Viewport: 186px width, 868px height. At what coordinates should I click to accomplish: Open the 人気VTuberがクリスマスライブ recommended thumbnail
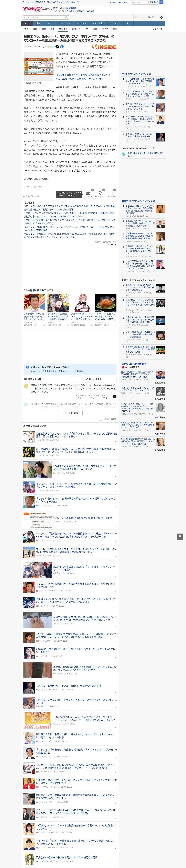coord(82,303)
